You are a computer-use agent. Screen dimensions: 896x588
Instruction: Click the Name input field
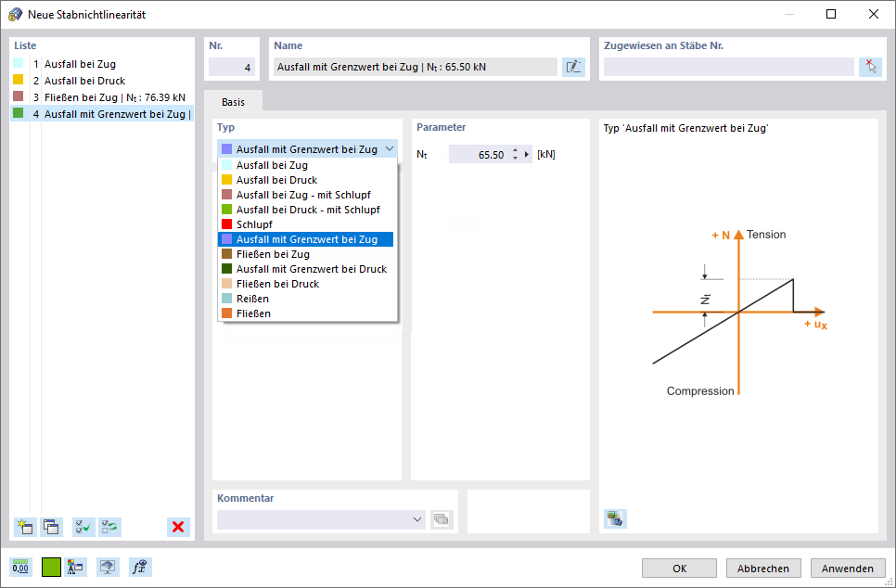point(416,67)
